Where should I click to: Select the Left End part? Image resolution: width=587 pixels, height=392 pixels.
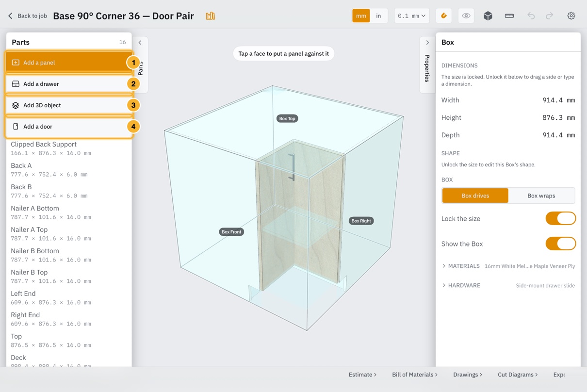pos(69,297)
